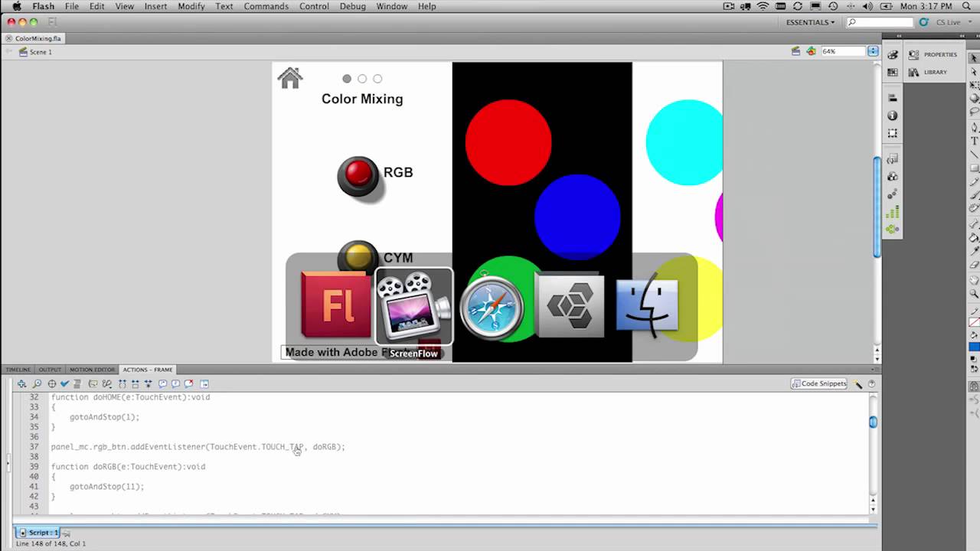Screen dimensions: 980x551
Task: Select the Eraser tool
Action: 974,265
